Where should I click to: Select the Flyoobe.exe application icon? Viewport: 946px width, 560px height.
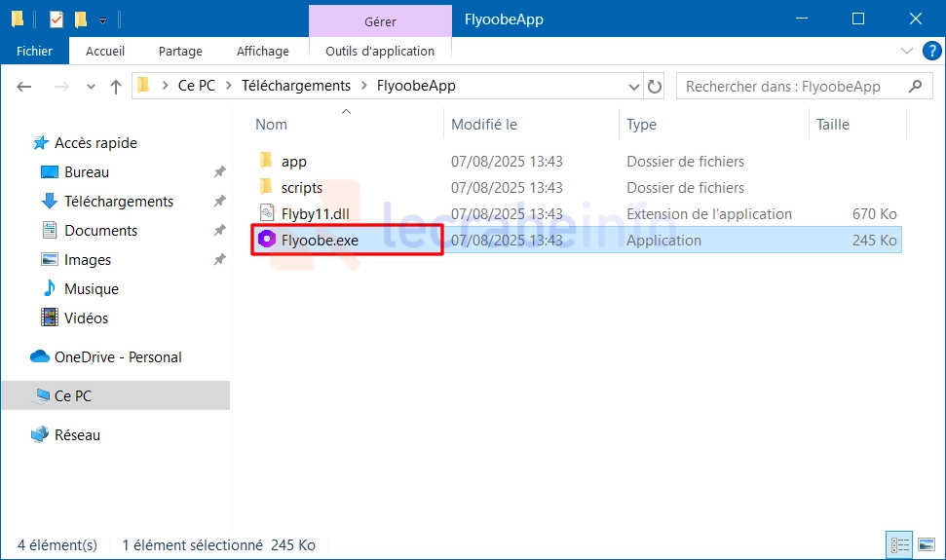click(267, 240)
